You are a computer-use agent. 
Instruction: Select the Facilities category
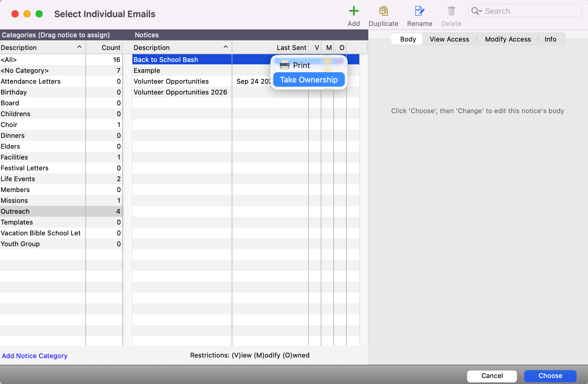click(x=61, y=157)
